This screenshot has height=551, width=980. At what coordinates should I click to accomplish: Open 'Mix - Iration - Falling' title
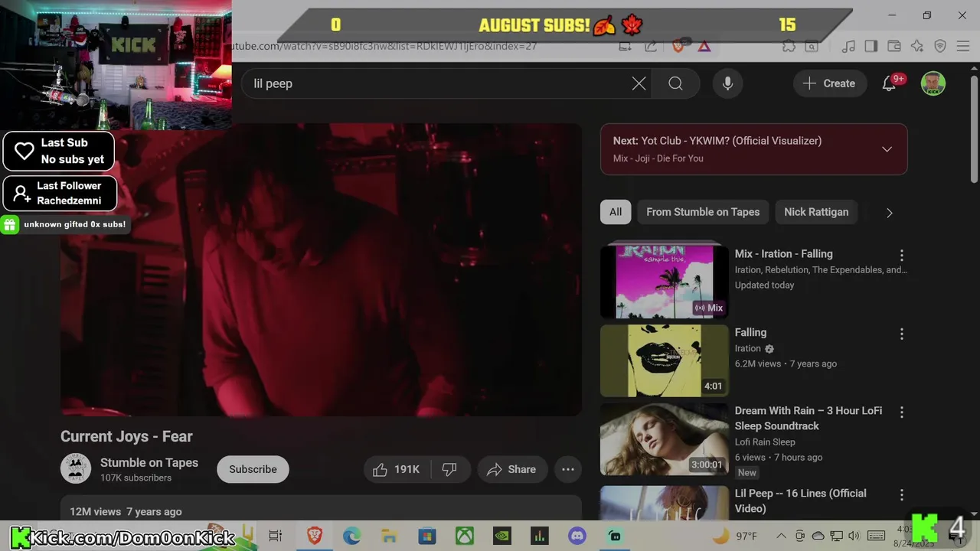point(783,254)
